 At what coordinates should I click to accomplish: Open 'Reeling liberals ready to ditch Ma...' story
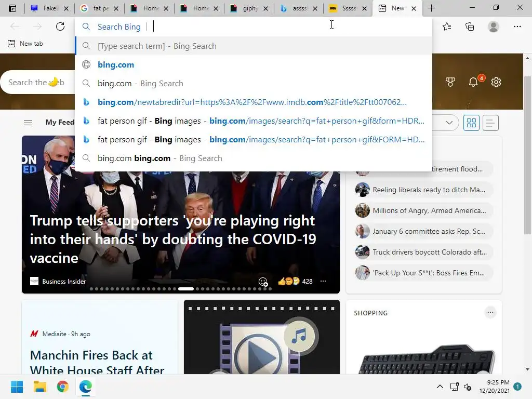click(x=423, y=190)
